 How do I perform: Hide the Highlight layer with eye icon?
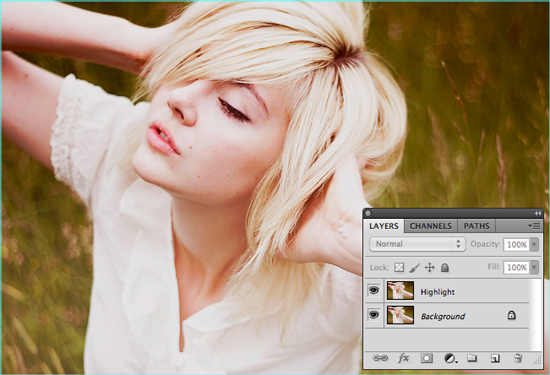[374, 290]
